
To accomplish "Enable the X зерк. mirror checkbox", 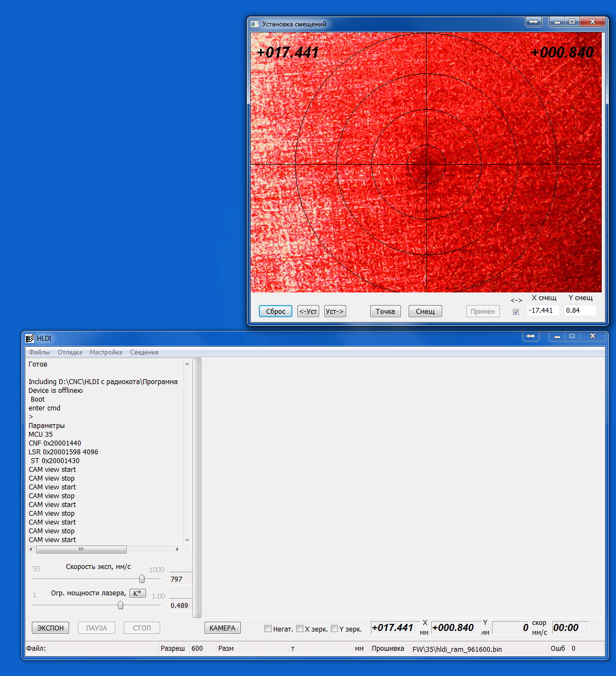I will coord(299,629).
